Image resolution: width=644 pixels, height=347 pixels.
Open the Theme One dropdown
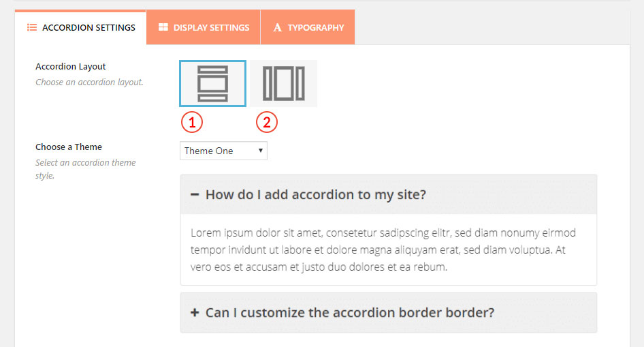223,151
